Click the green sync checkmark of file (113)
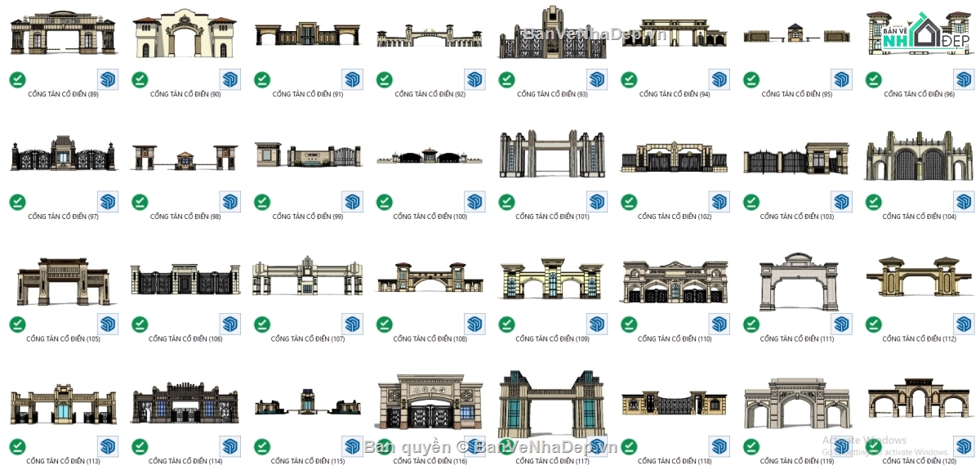This screenshot has width=980, height=470. coord(17,446)
